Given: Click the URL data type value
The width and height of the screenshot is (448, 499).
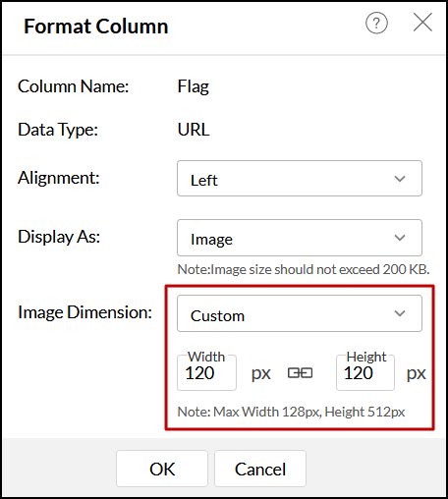Looking at the screenshot, I should click(194, 130).
